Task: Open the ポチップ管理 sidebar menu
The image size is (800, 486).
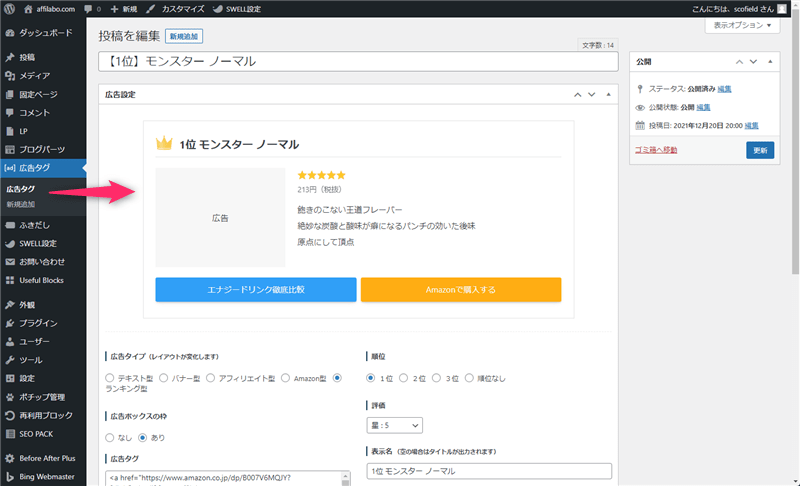Action: pyautogui.click(x=43, y=397)
